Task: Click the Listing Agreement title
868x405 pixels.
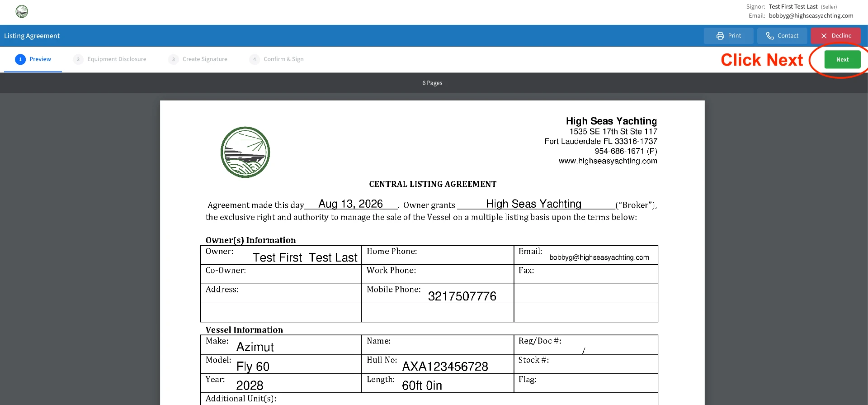Action: (x=32, y=36)
